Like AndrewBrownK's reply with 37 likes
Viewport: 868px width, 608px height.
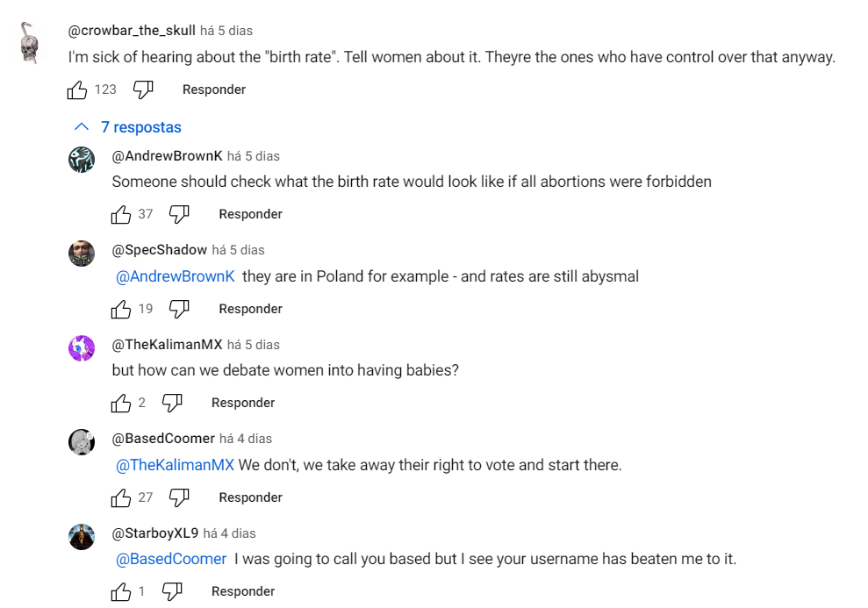[x=121, y=214]
